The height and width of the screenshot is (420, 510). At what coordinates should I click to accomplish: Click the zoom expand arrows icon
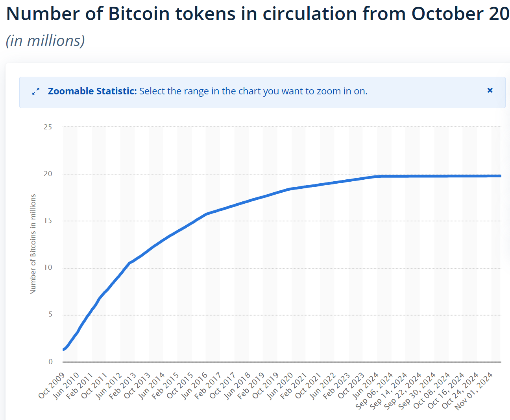pyautogui.click(x=36, y=91)
